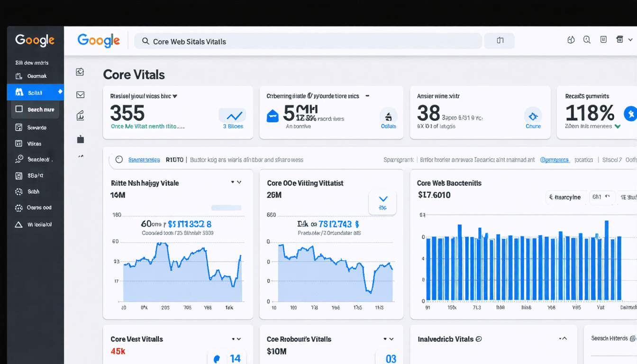Click the square icon button beside the search bar
The width and height of the screenshot is (637, 364).
500,41
